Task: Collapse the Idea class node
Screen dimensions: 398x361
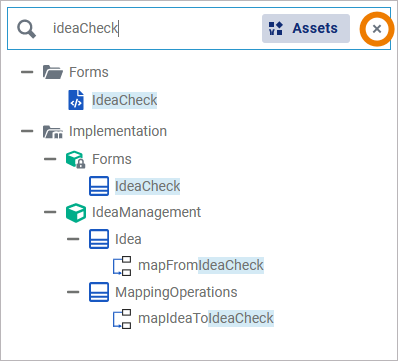Action: pos(73,239)
